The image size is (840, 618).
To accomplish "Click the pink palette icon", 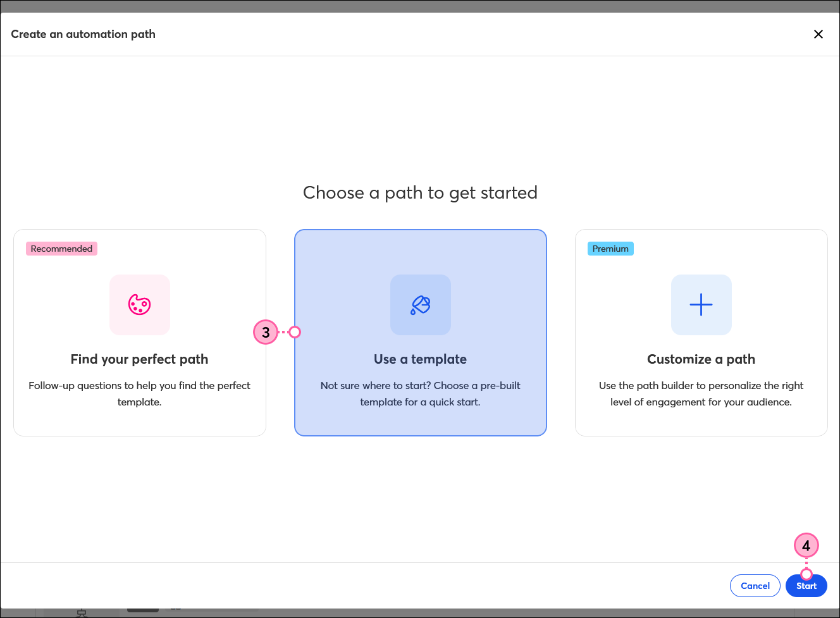I will click(140, 305).
